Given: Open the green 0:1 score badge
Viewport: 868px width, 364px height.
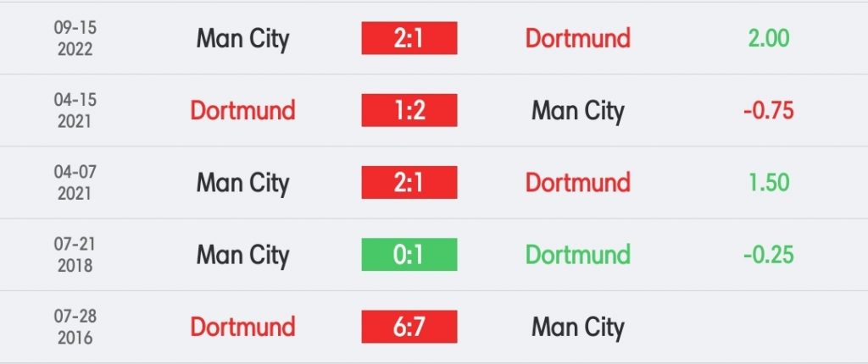Looking at the screenshot, I should pyautogui.click(x=409, y=255).
